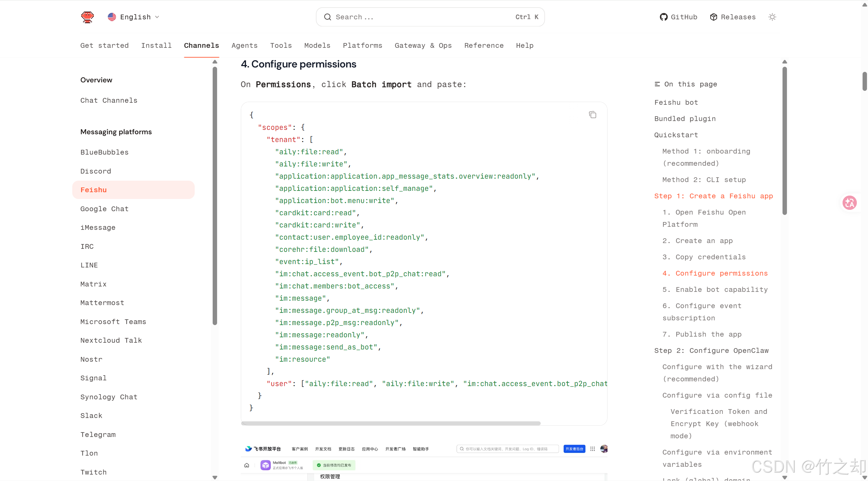Click the code block horizontal scrollbar

(390, 423)
